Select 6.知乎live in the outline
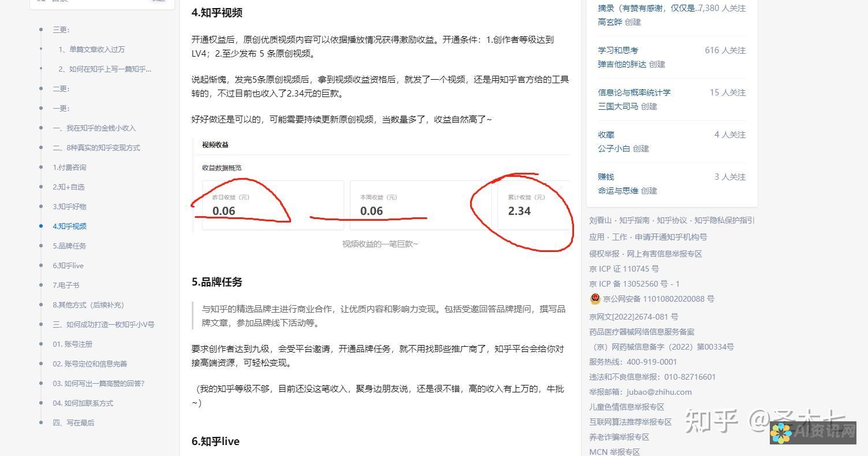 (x=68, y=265)
